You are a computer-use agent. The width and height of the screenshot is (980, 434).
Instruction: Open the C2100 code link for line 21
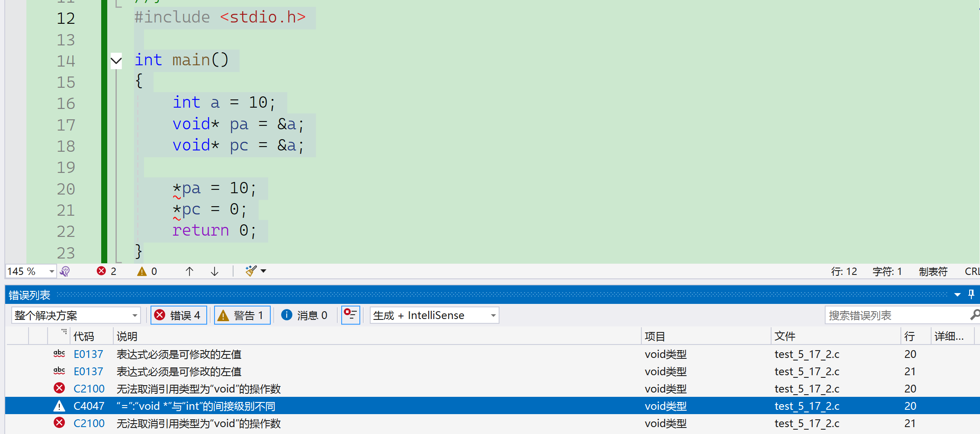pos(89,423)
